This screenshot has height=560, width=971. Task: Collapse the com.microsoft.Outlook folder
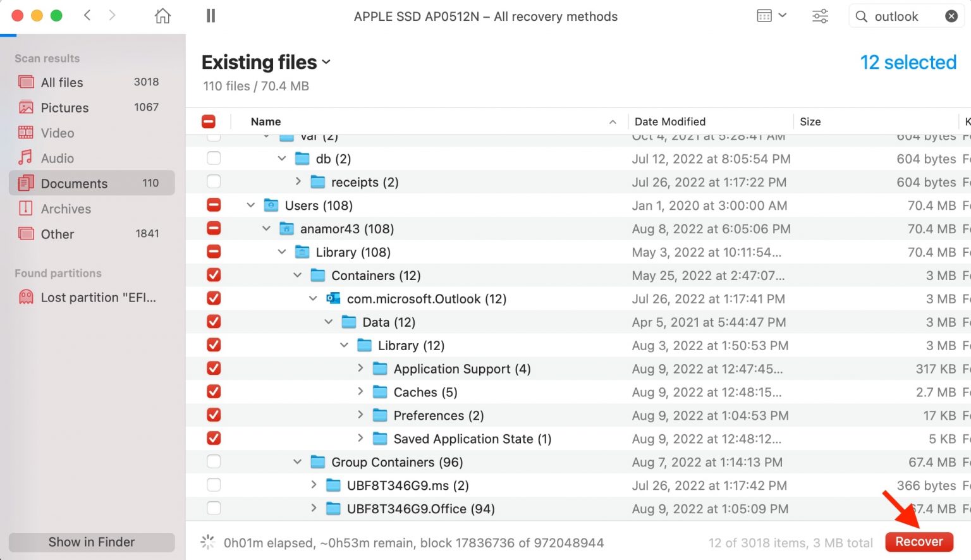coord(313,298)
